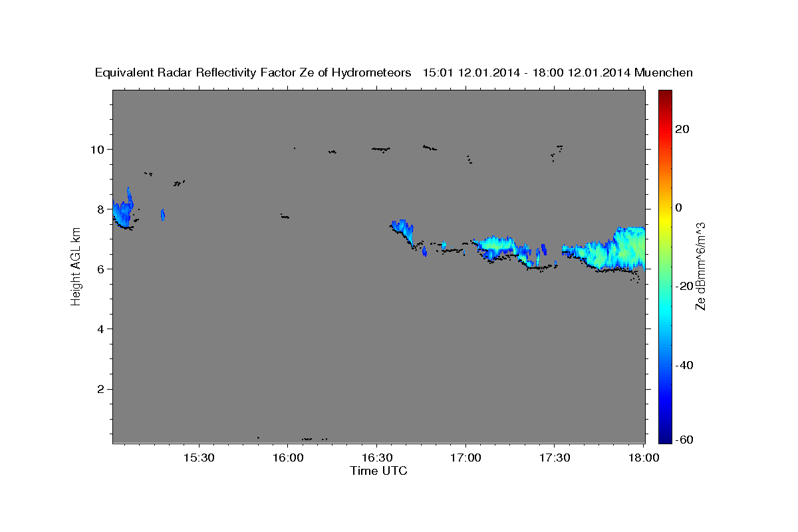Click the dark red top of the colorbar
The width and height of the screenshot is (798, 532).
pos(665,95)
